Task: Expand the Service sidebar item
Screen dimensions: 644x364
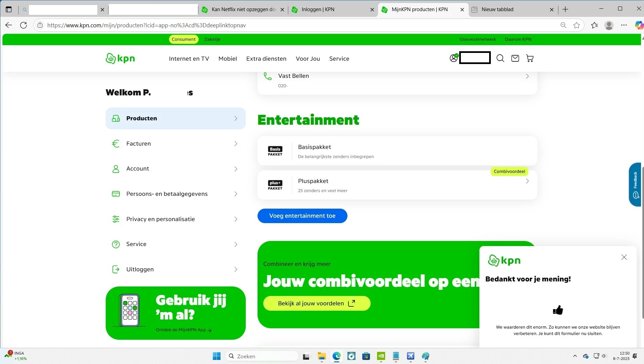Action: 236,244
